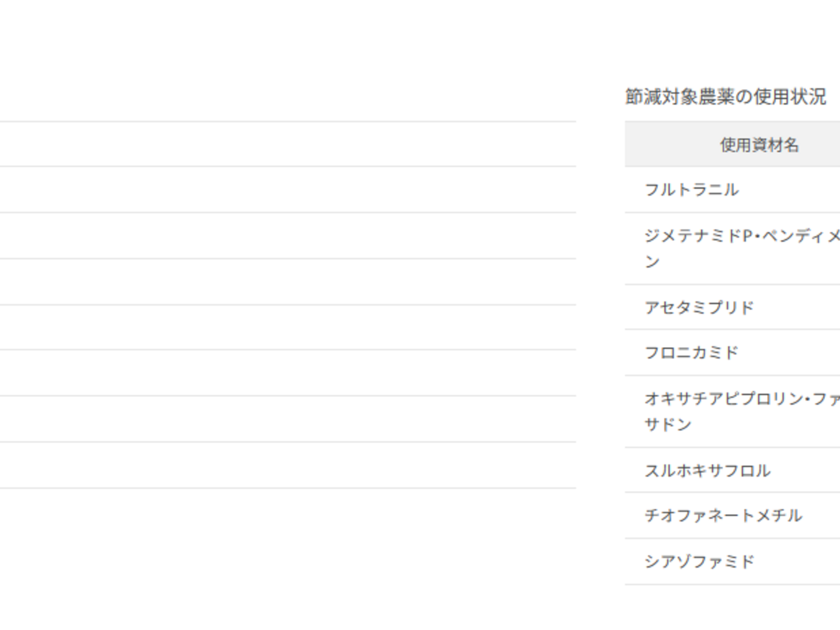Click the lone ン below ジメテナミドP
840x630 pixels.
(x=652, y=262)
